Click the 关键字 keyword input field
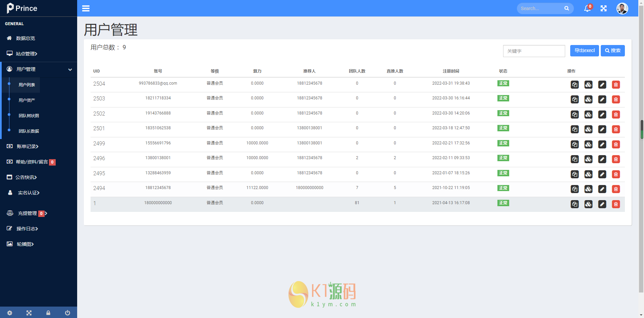The height and width of the screenshot is (318, 644). click(534, 51)
